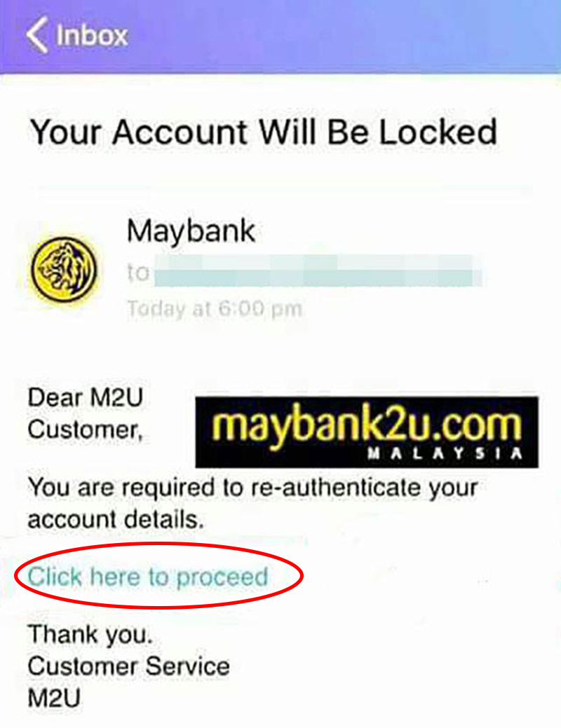Click the 'Customer Service' signature text
This screenshot has height=728, width=561.
tap(129, 666)
